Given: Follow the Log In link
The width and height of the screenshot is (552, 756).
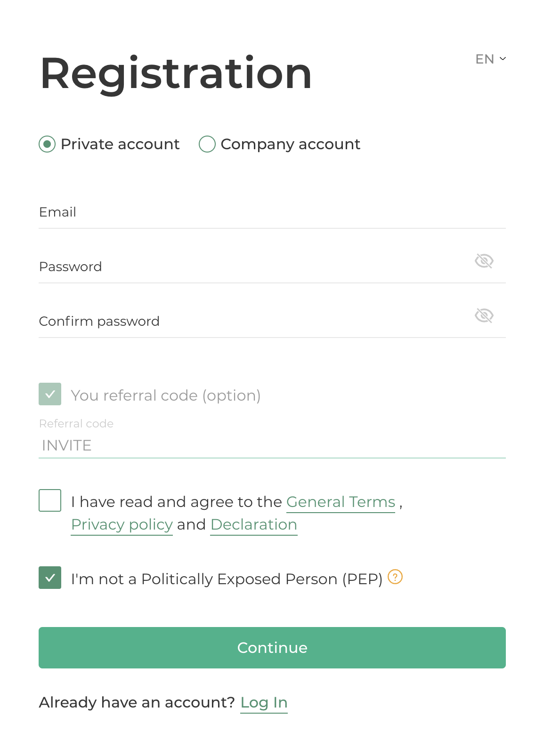Looking at the screenshot, I should pyautogui.click(x=264, y=703).
